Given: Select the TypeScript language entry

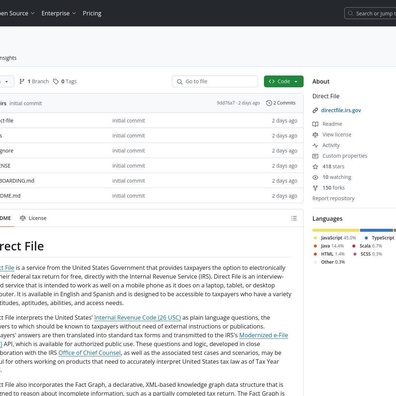Looking at the screenshot, I should pos(380,238).
